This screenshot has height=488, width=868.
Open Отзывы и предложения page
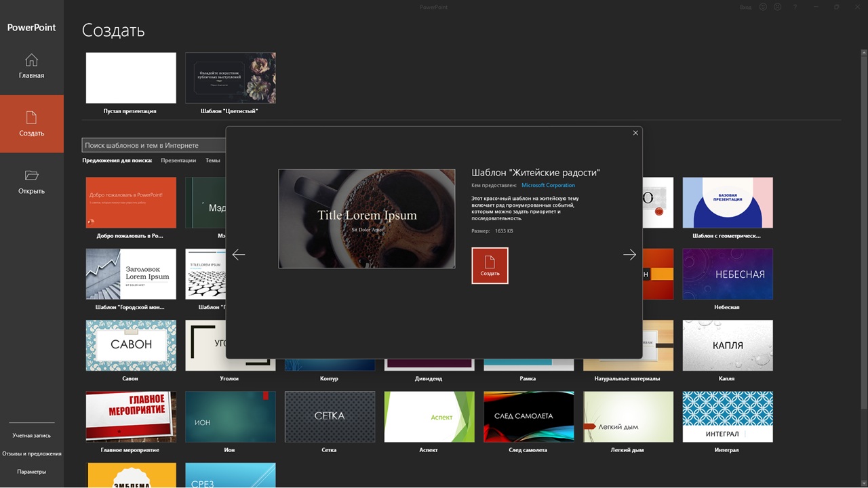31,453
